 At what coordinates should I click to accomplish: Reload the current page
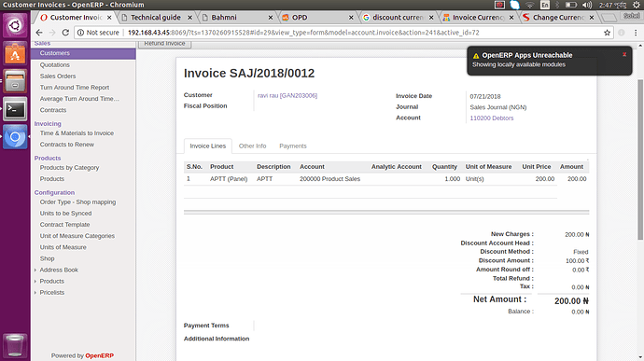65,33
